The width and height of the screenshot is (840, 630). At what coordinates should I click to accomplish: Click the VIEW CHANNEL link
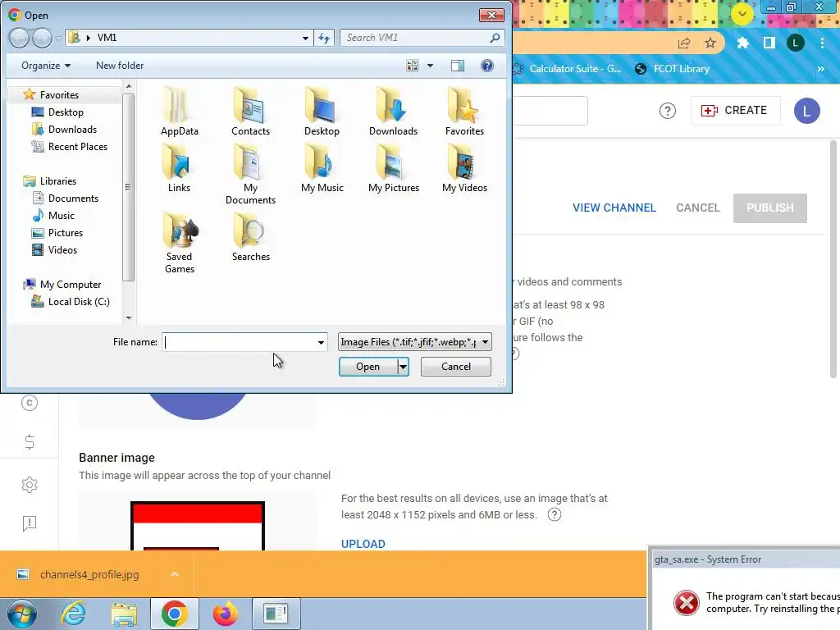(x=614, y=208)
